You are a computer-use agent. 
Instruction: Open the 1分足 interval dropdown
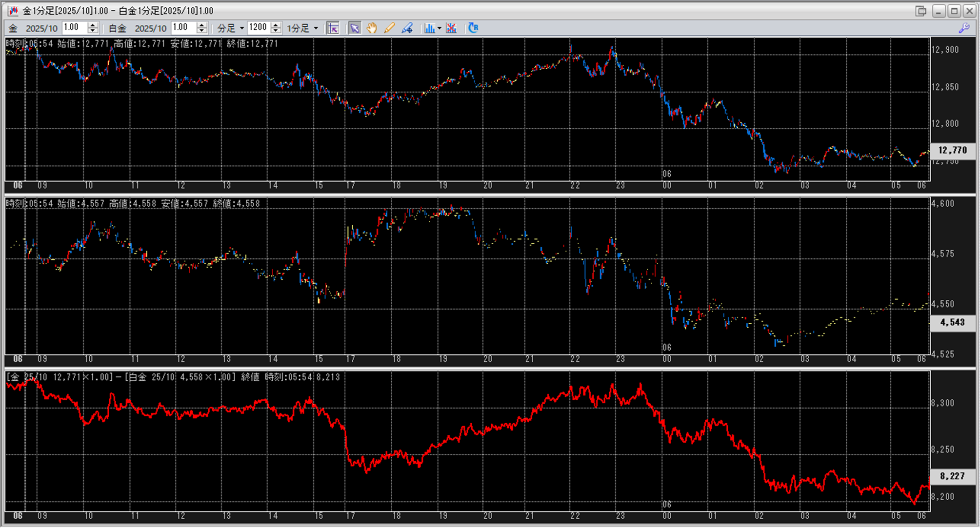302,28
